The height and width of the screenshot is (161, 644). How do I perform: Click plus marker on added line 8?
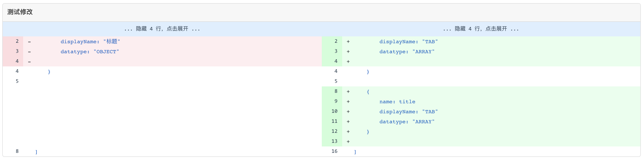click(x=348, y=92)
